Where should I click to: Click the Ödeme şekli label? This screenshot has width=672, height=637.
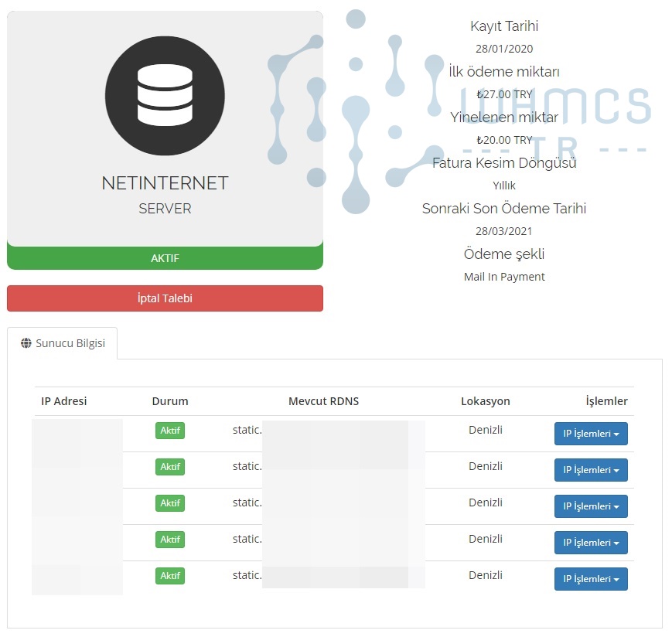504,254
